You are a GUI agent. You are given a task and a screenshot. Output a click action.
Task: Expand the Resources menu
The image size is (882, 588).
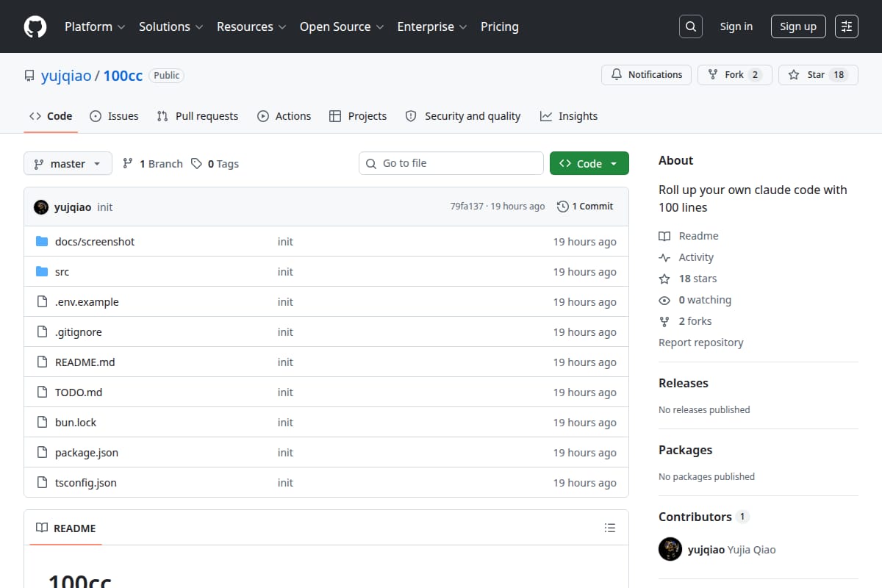coord(251,26)
